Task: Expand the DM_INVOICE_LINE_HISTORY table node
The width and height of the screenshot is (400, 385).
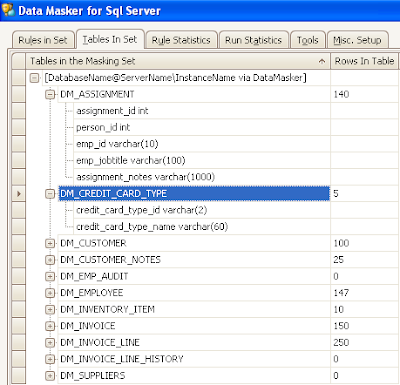Action: [50, 359]
